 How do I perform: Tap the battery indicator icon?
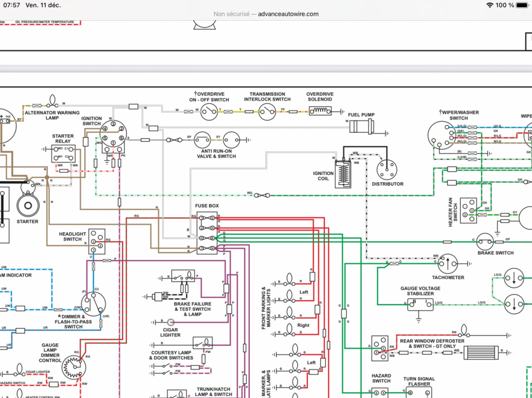(523, 5)
